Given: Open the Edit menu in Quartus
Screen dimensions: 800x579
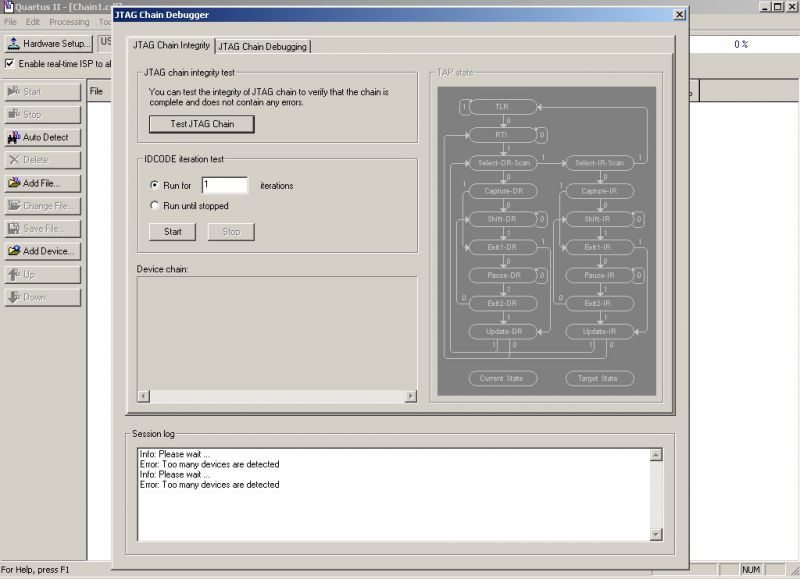Looking at the screenshot, I should tap(33, 22).
